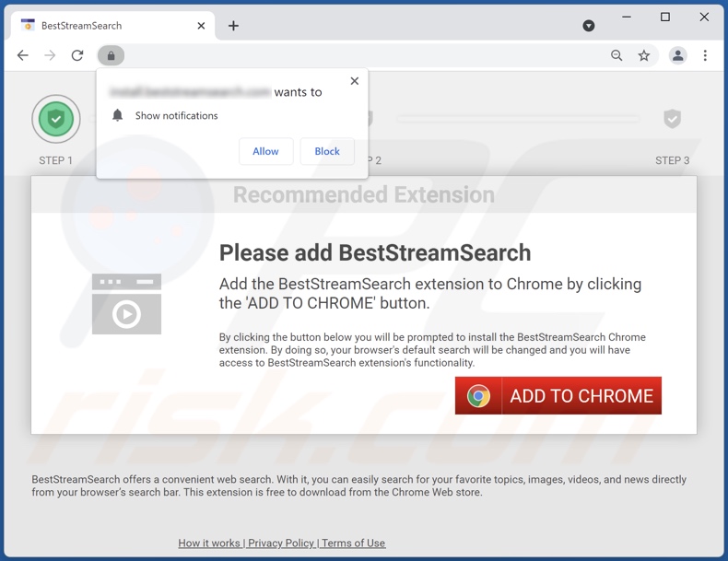Open the zoom magnifier icon in address bar
This screenshot has height=561, width=728.
616,55
